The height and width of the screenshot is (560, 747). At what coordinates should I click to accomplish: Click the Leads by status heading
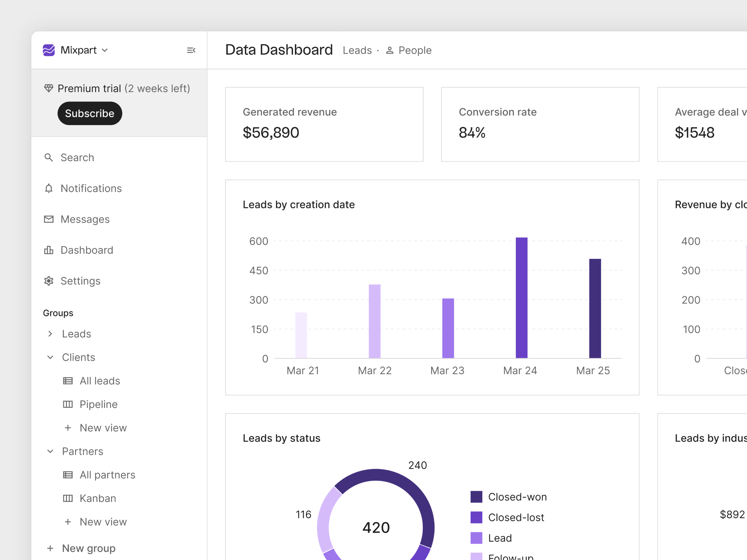(281, 438)
